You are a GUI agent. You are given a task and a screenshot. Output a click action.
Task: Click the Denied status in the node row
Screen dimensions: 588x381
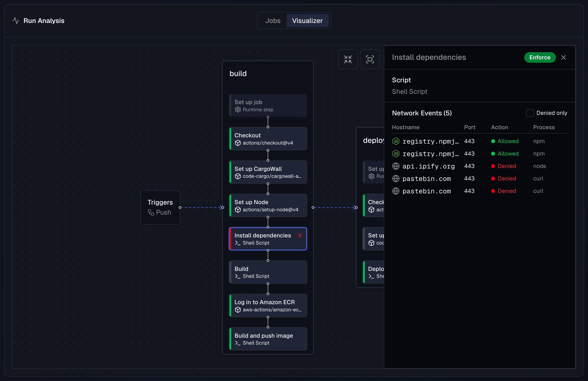(x=503, y=166)
